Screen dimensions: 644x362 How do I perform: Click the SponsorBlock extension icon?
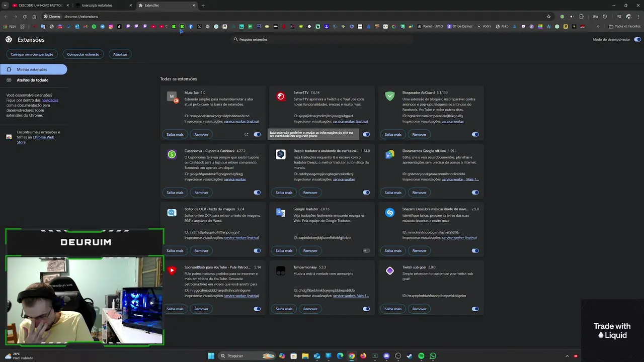click(172, 270)
